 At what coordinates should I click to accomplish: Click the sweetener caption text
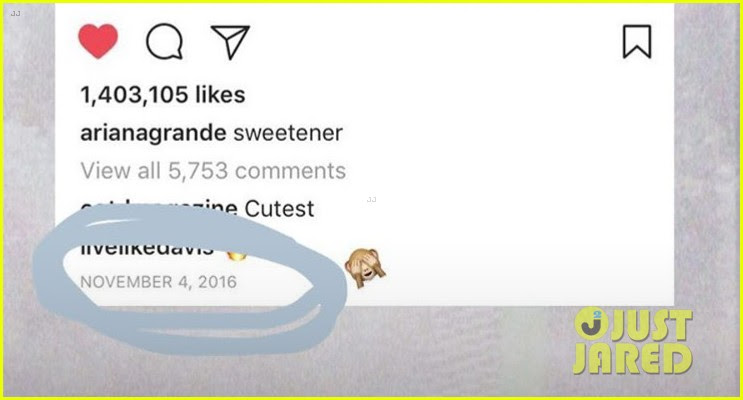(288, 133)
